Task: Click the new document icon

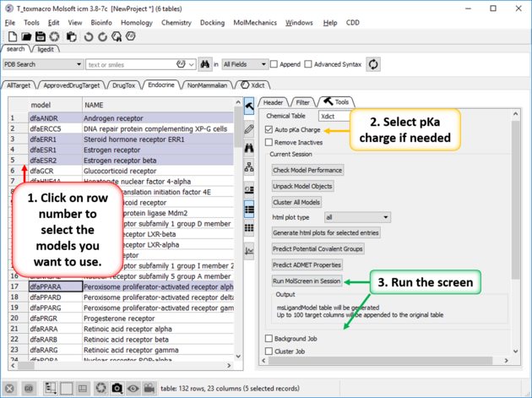Action: (13, 37)
